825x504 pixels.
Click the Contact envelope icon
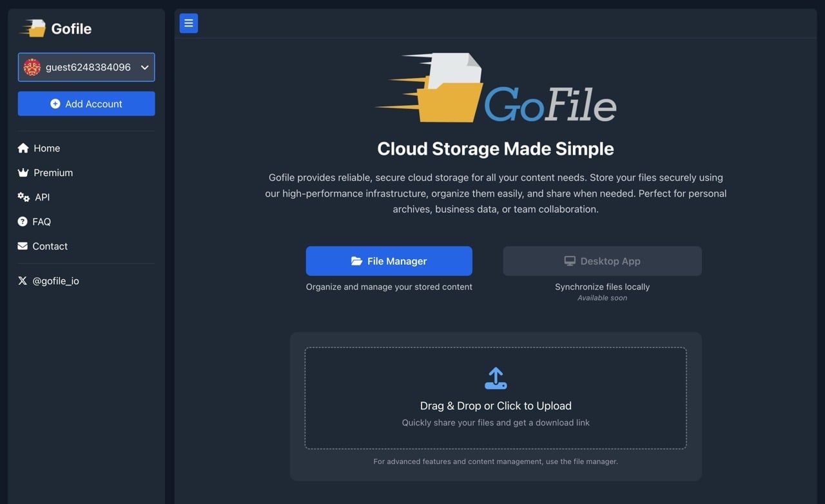21,246
